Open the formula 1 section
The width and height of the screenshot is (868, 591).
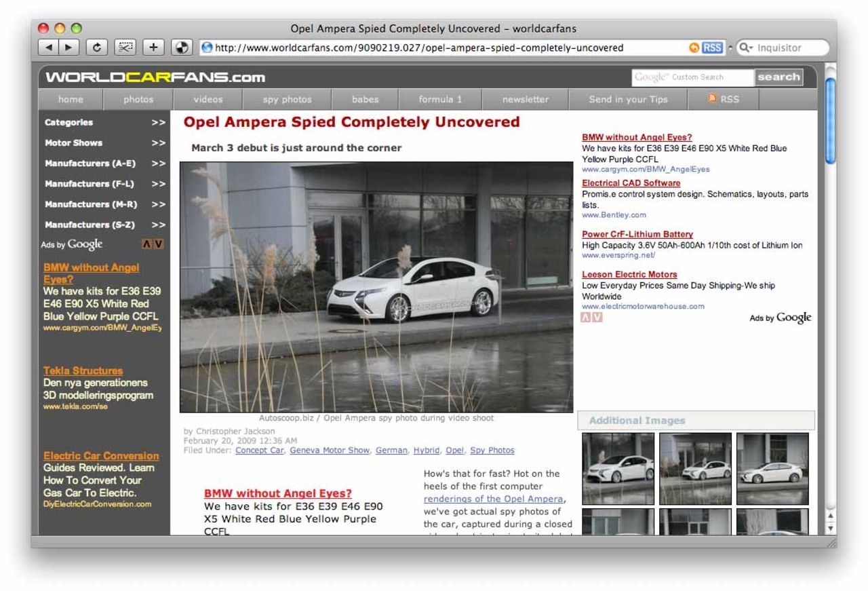pos(439,99)
